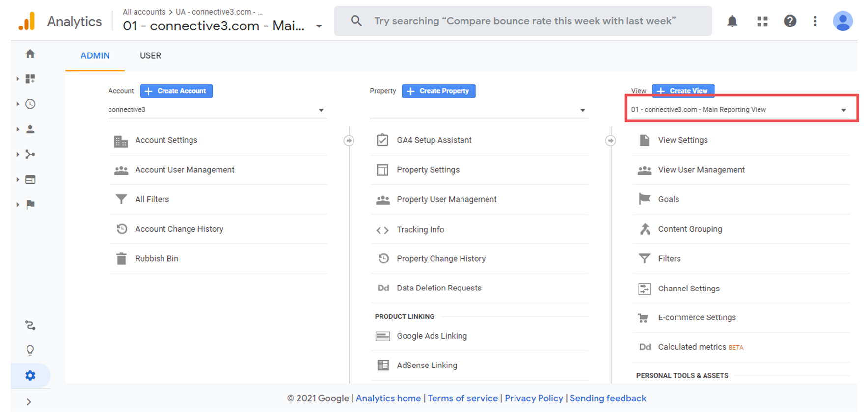Open the Privacy Policy link
This screenshot has height=420, width=868.
point(534,398)
